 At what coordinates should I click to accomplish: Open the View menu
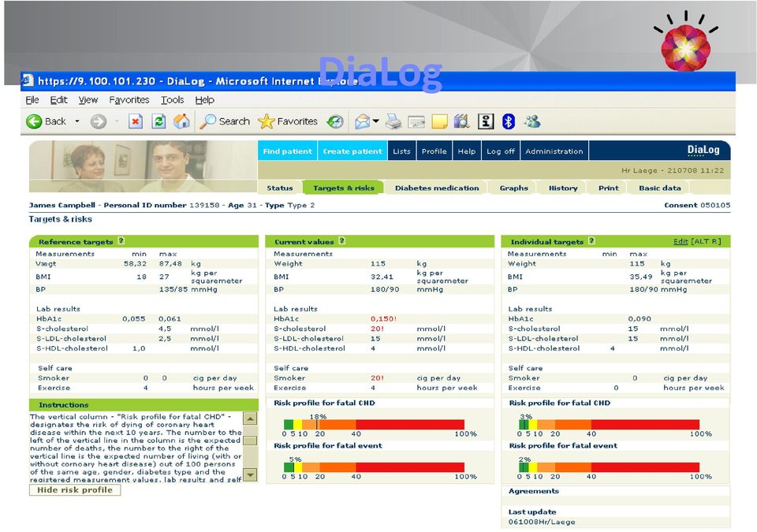tap(88, 100)
